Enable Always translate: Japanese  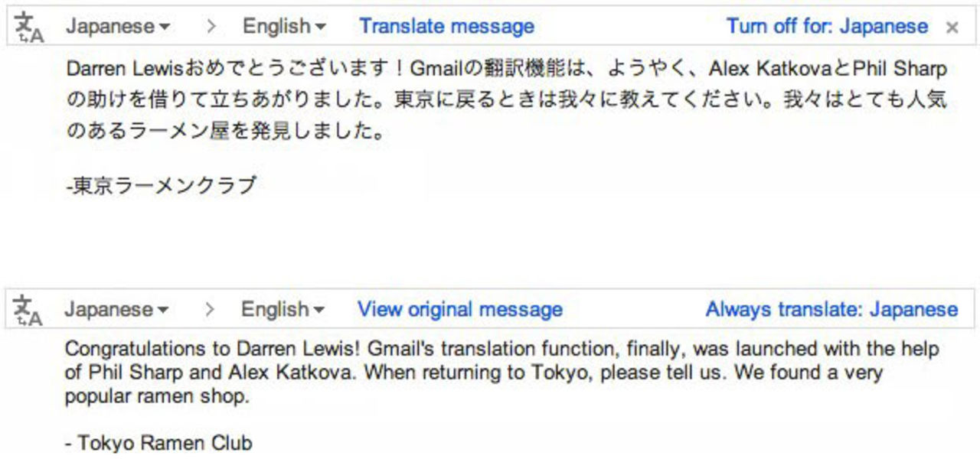point(831,310)
